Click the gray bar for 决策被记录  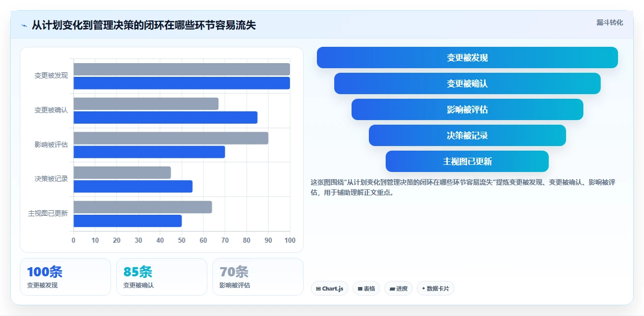[122, 173]
